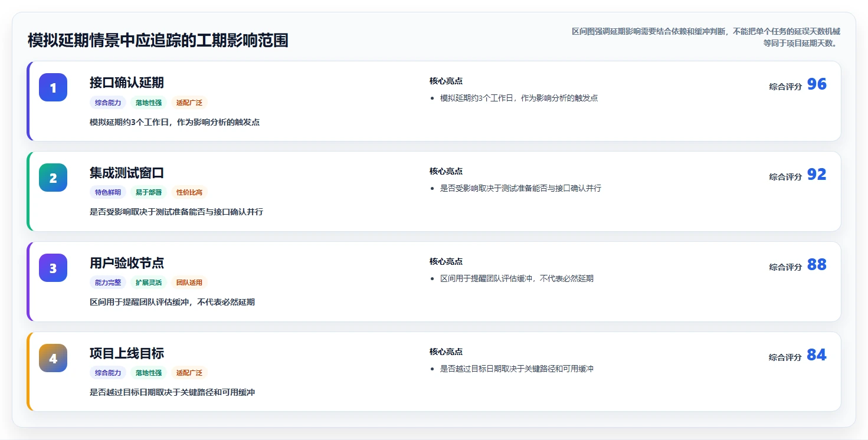The image size is (868, 440).
Task: Click the 核心亮点 bullet 区间用于提醒团队评估缓冲
Action: (x=517, y=278)
